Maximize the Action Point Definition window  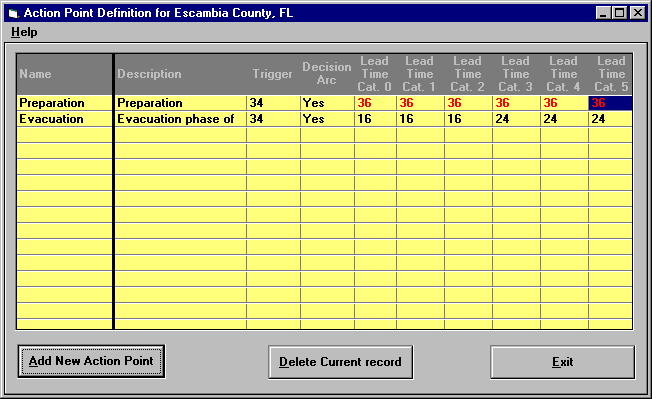(x=620, y=13)
